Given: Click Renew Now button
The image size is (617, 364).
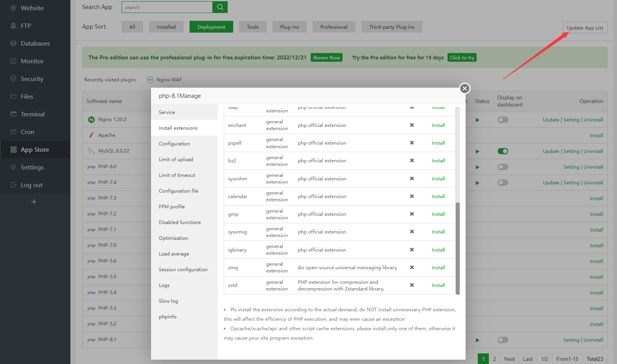Looking at the screenshot, I should coord(326,57).
